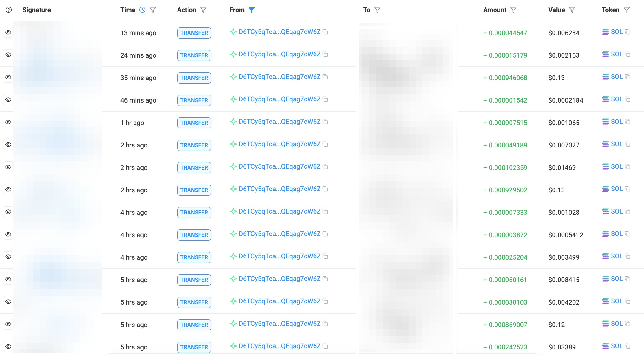Open the To column filter
This screenshot has height=356, width=644.
click(377, 10)
